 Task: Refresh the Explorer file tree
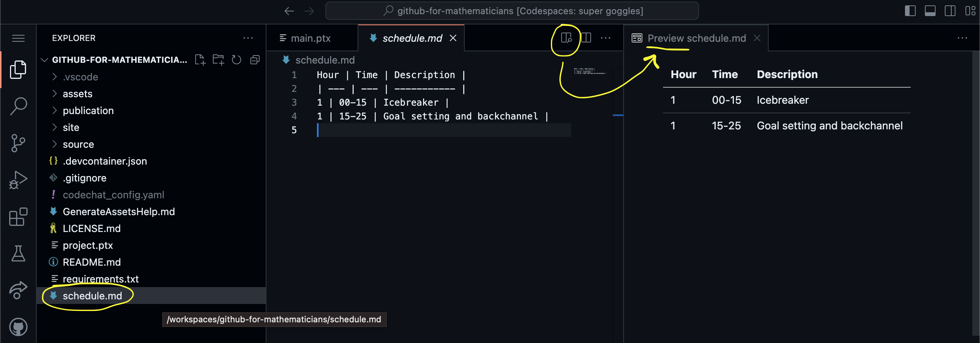click(x=237, y=60)
